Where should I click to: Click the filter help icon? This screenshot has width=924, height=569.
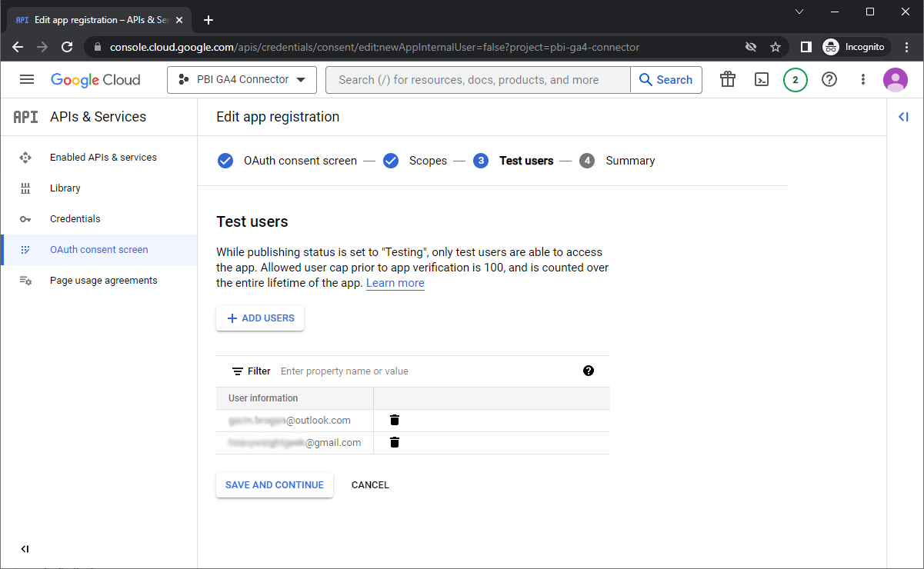(x=589, y=371)
